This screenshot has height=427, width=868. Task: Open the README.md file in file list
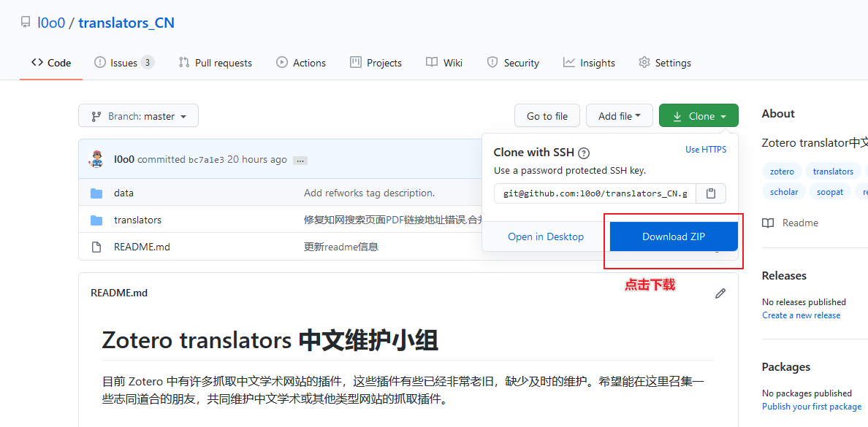tap(142, 247)
